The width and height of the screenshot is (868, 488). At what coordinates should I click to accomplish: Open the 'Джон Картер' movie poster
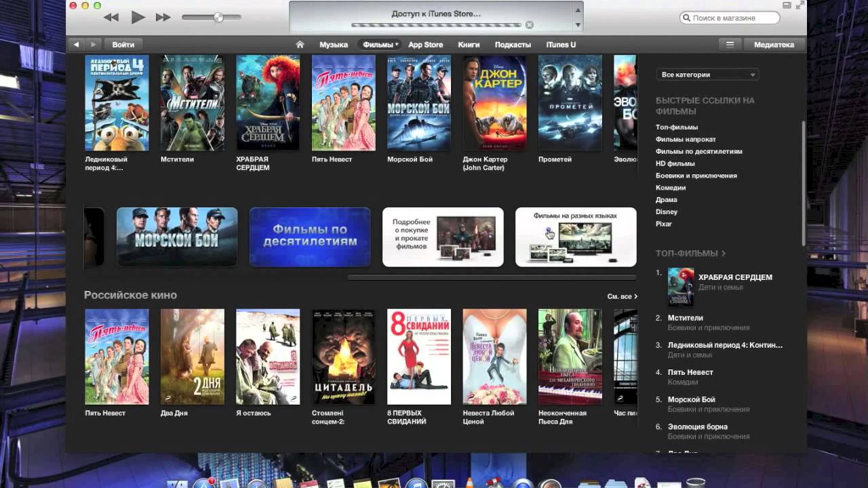[x=494, y=103]
